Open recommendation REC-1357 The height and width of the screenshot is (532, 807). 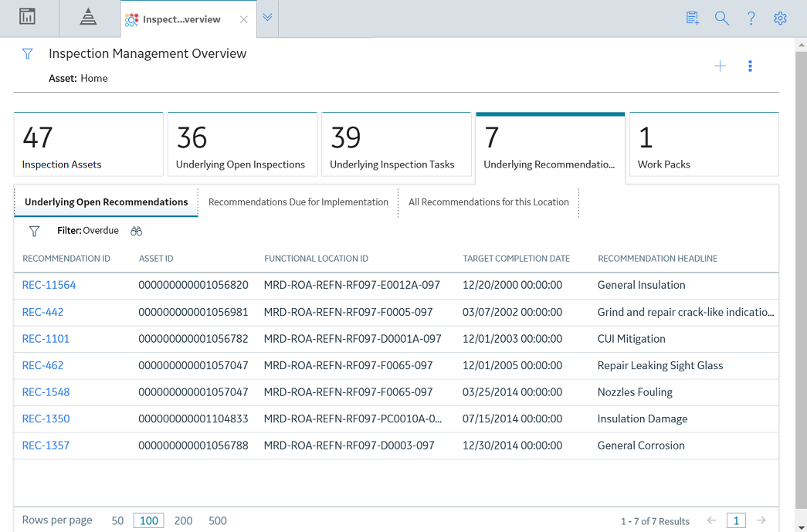pyautogui.click(x=46, y=446)
